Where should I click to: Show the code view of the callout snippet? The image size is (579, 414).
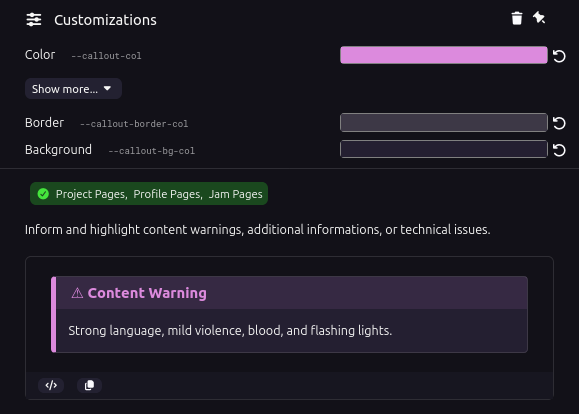click(x=51, y=385)
